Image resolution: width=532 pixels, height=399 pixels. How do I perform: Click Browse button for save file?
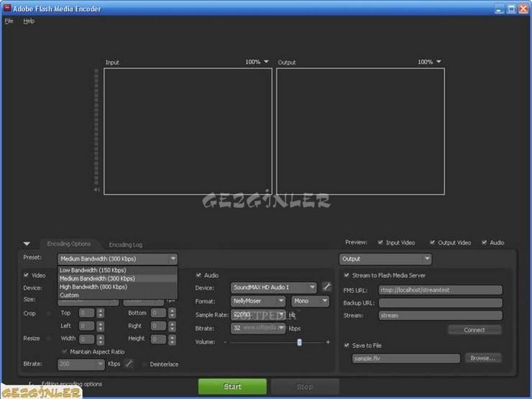pos(483,358)
